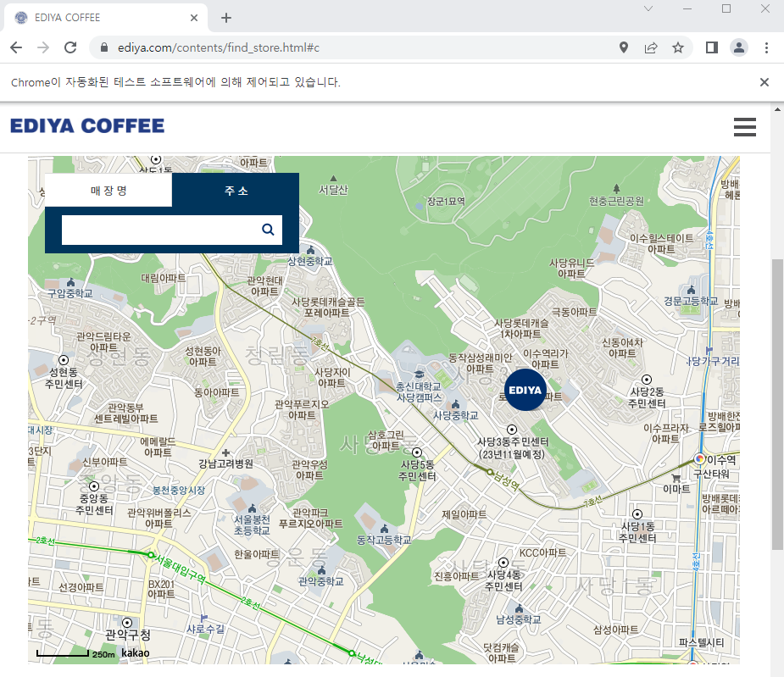The image size is (784, 677).
Task: Click the 이수역 station marker
Action: [699, 459]
